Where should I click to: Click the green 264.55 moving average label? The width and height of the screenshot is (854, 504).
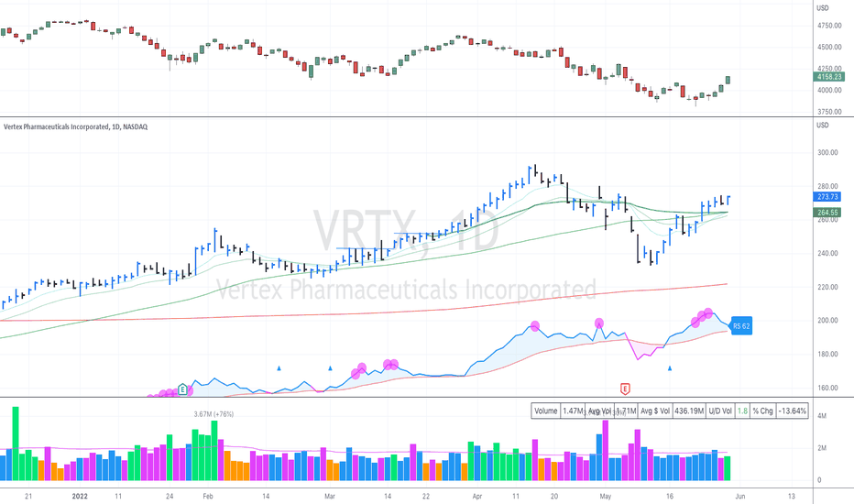(827, 213)
